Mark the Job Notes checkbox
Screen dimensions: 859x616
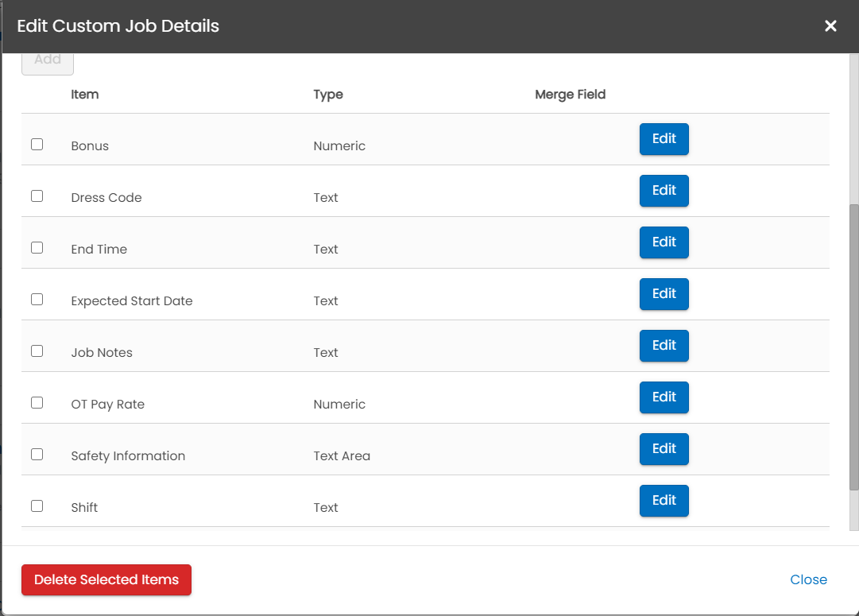click(x=37, y=351)
